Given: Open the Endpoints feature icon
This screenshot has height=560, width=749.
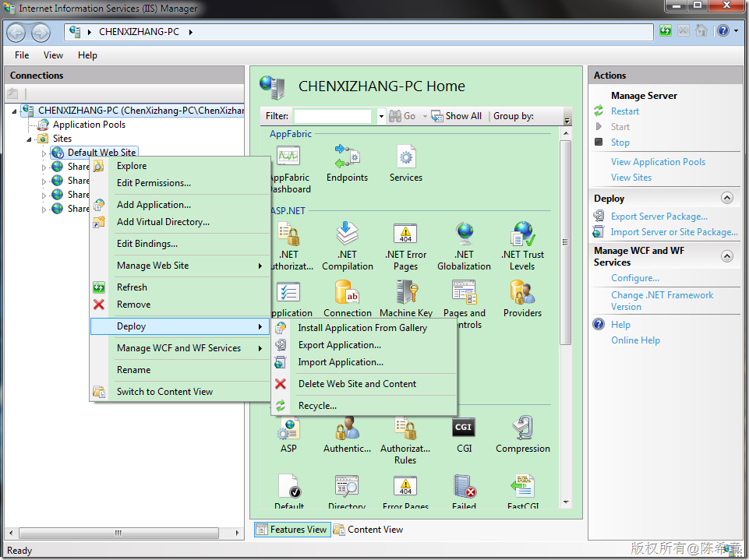Looking at the screenshot, I should point(347,158).
